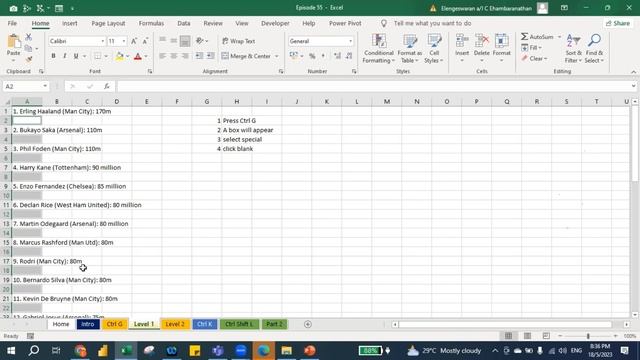Click Merge & Center button
Screen dimensions: 640x360
point(247,56)
